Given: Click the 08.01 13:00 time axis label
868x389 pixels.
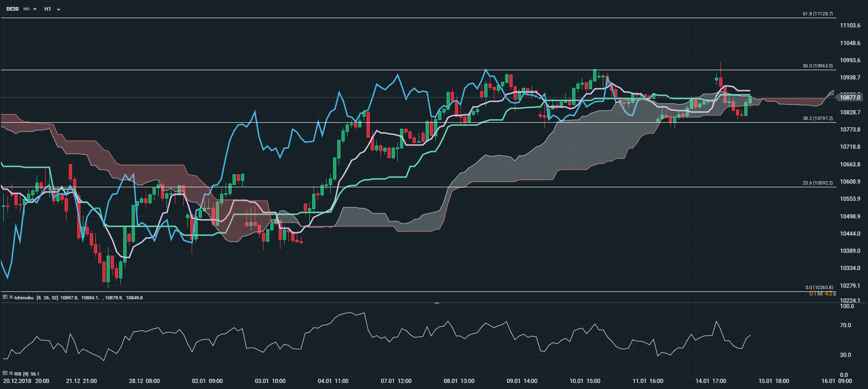Looking at the screenshot, I should pyautogui.click(x=459, y=381).
